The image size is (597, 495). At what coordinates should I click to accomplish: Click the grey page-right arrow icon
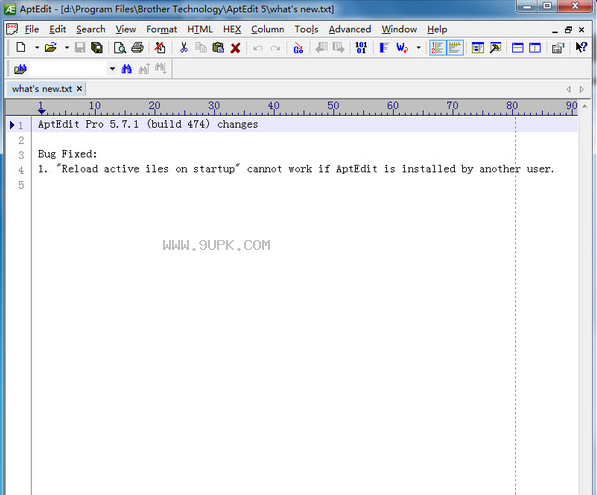point(338,48)
